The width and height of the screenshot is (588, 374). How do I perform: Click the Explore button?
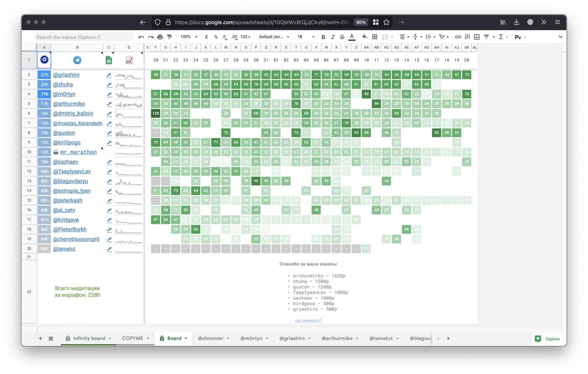548,339
